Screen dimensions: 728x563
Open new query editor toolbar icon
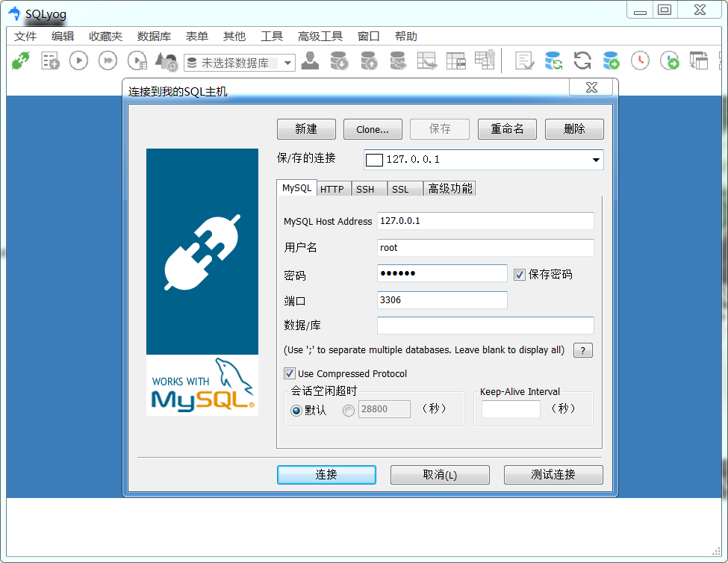click(x=50, y=60)
